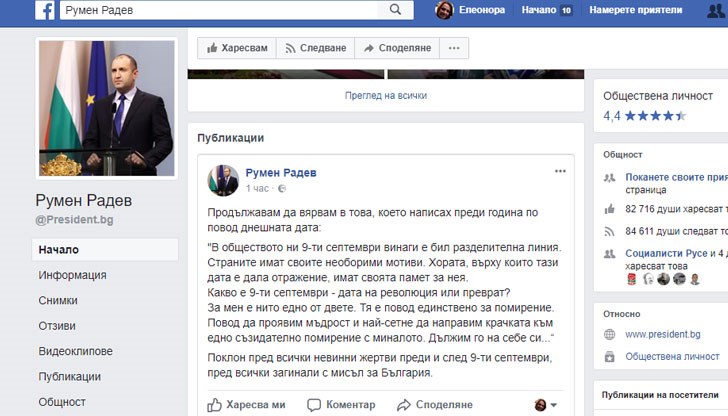Click the search magnifier icon
728x416 pixels.
pyautogui.click(x=395, y=9)
